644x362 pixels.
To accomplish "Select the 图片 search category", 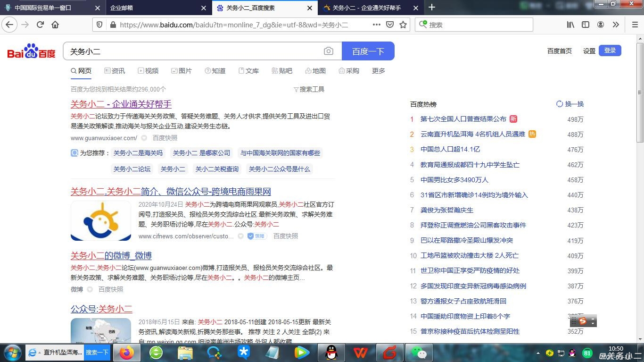I will [x=182, y=71].
